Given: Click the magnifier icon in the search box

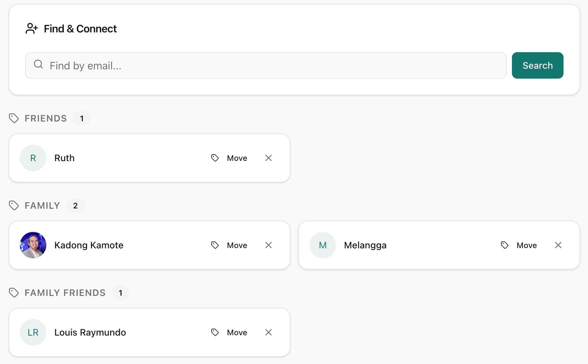Looking at the screenshot, I should coord(38,64).
